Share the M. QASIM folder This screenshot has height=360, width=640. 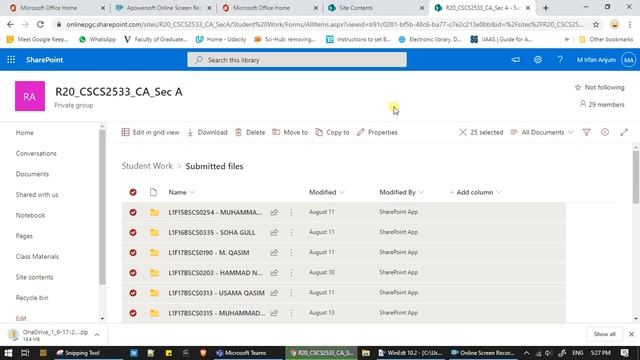pyautogui.click(x=274, y=253)
